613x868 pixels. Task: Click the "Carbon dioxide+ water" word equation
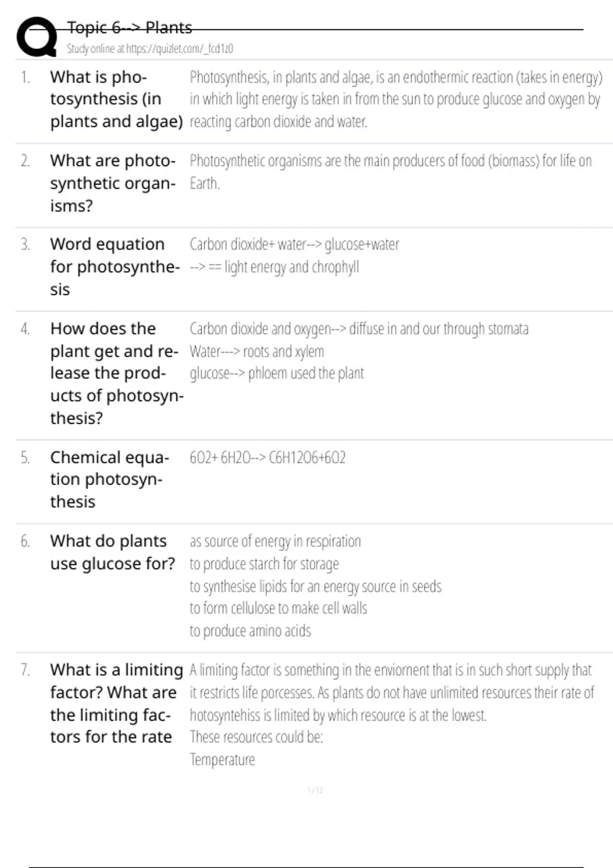tap(294, 245)
